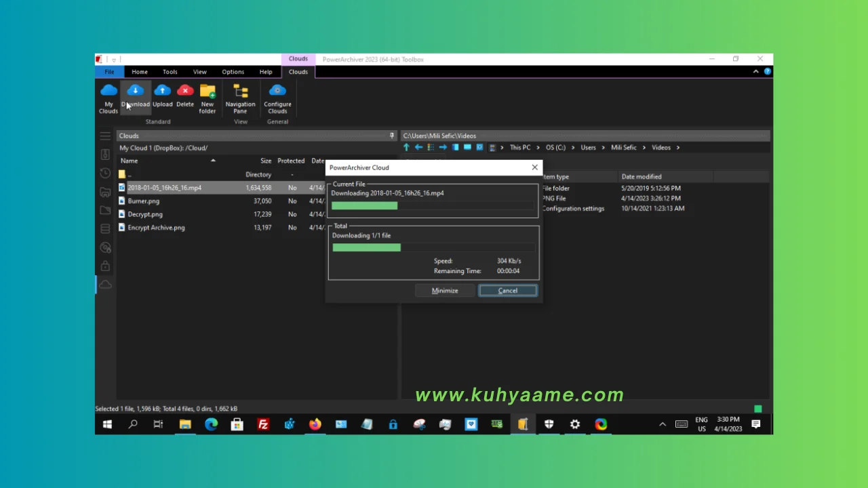Click the Total download progress bar

point(433,247)
